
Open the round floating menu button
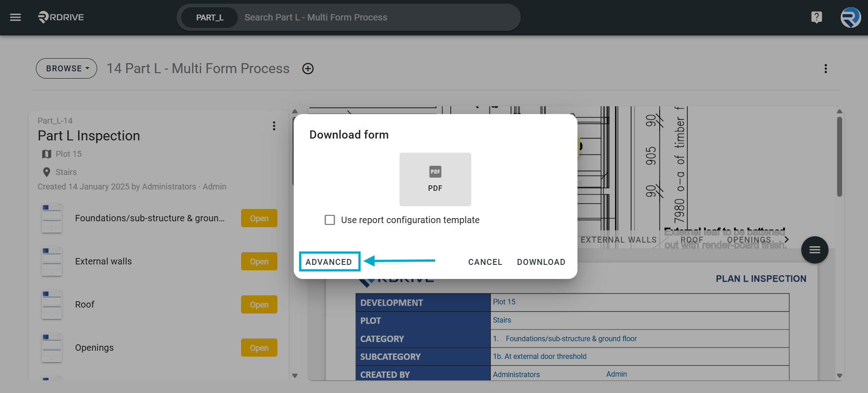point(814,250)
